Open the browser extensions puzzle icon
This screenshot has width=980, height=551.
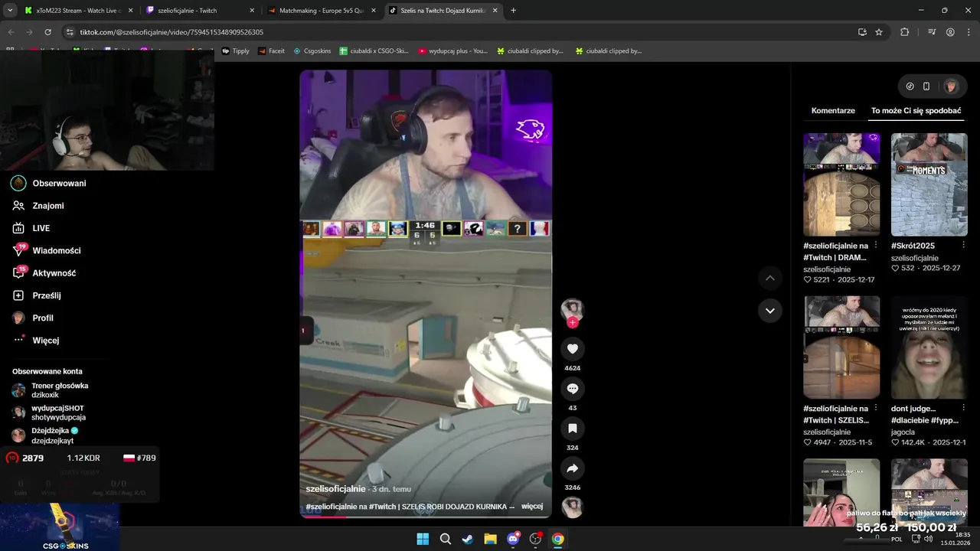[x=905, y=32]
